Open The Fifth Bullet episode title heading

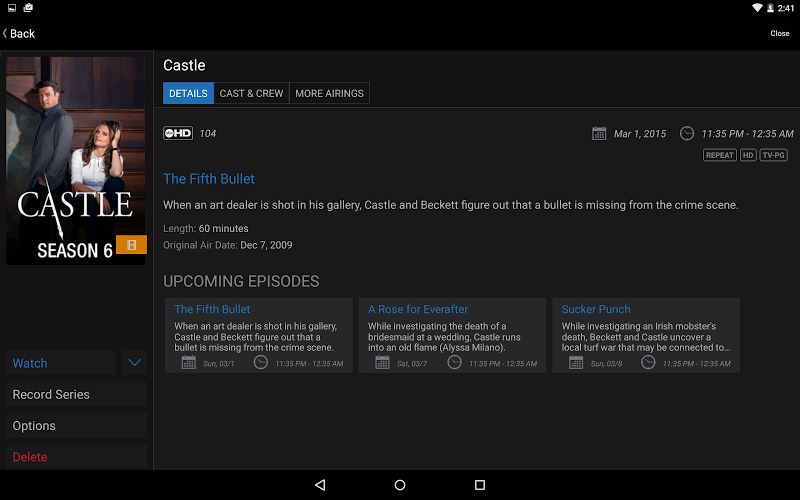tap(209, 179)
